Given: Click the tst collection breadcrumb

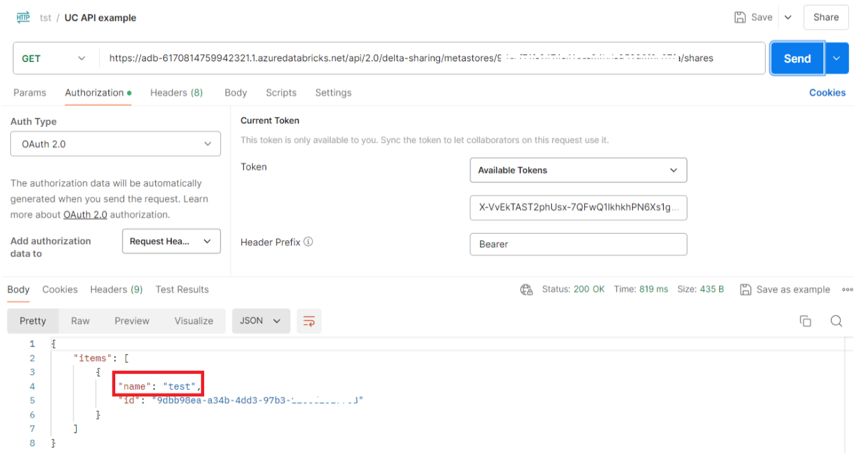Looking at the screenshot, I should [x=45, y=18].
